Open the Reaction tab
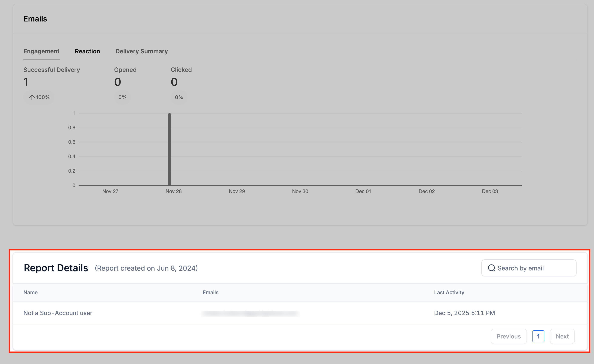 tap(87, 51)
